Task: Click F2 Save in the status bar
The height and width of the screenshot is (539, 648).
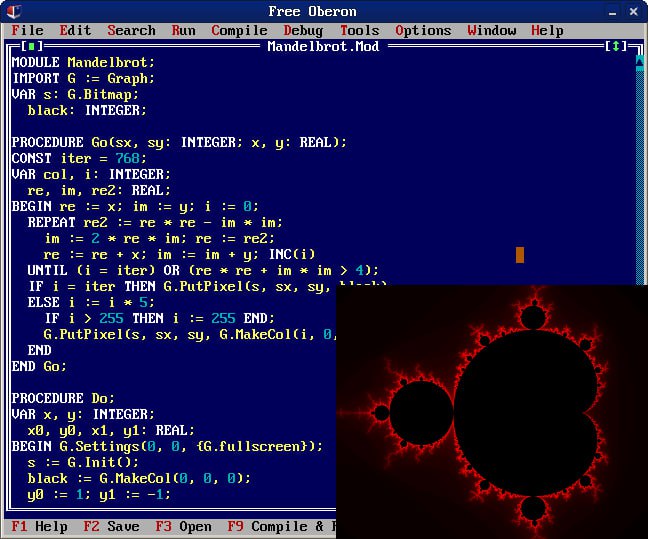Action: click(111, 527)
